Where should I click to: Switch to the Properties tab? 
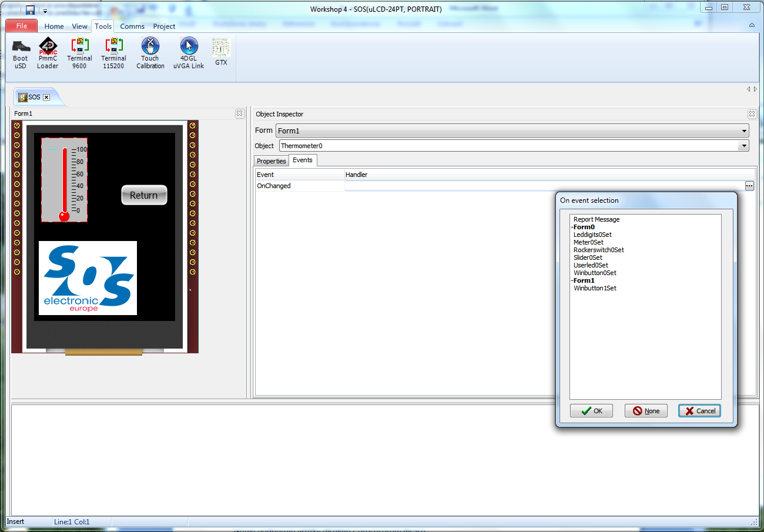tap(271, 161)
